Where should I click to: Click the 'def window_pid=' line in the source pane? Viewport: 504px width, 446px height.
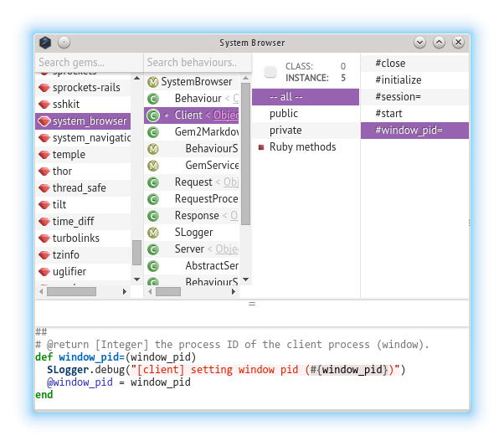click(x=116, y=357)
